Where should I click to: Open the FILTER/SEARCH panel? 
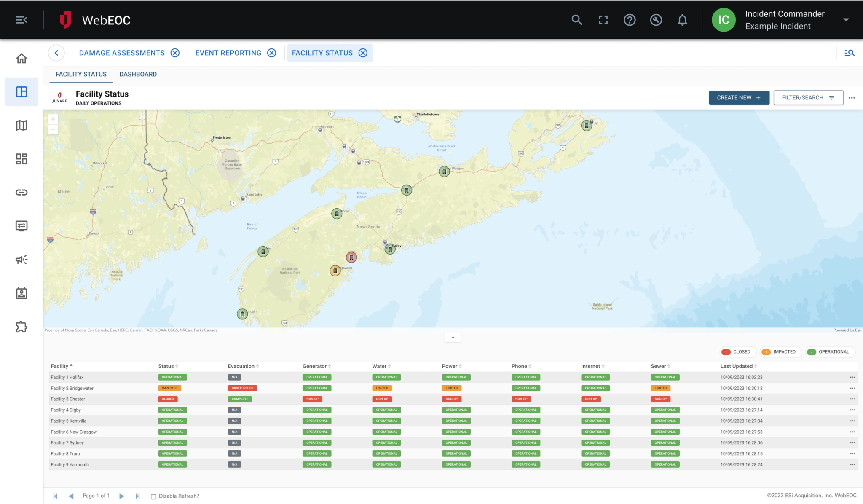(x=808, y=97)
